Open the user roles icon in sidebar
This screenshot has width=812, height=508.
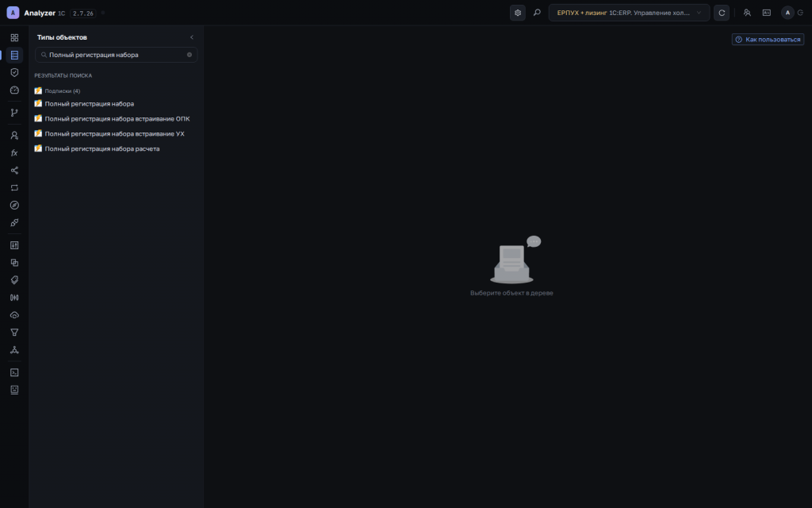(x=14, y=135)
